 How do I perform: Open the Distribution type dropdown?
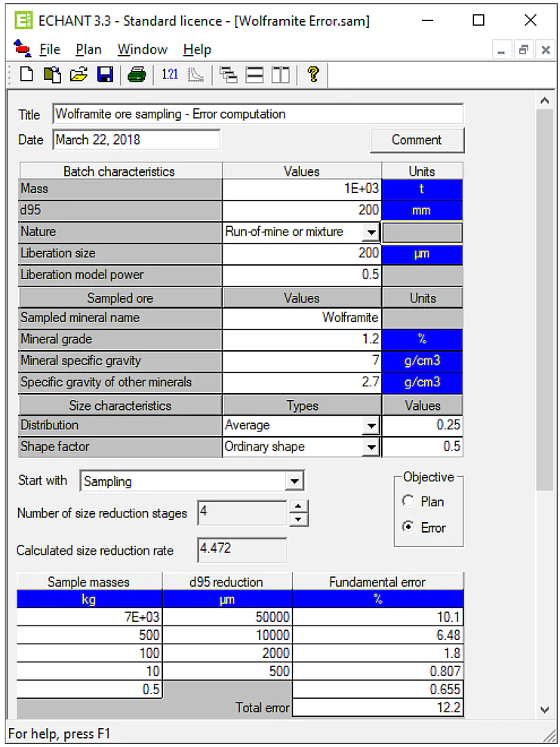coord(371,426)
